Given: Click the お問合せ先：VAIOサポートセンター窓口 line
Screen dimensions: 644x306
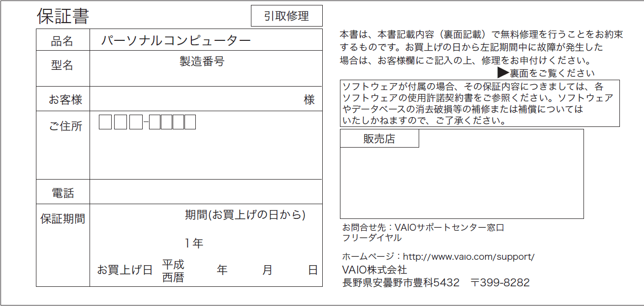Looking at the screenshot, I should pos(423,228).
